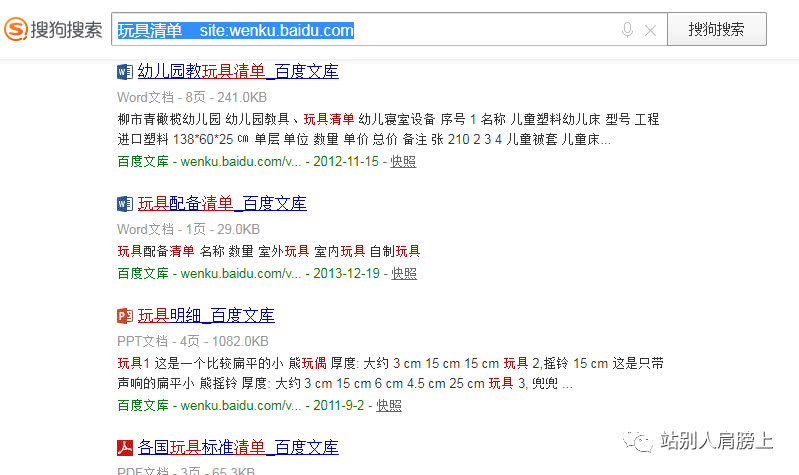
Task: Open 快照 cache link dated 2013-12-19
Action: 404,274
